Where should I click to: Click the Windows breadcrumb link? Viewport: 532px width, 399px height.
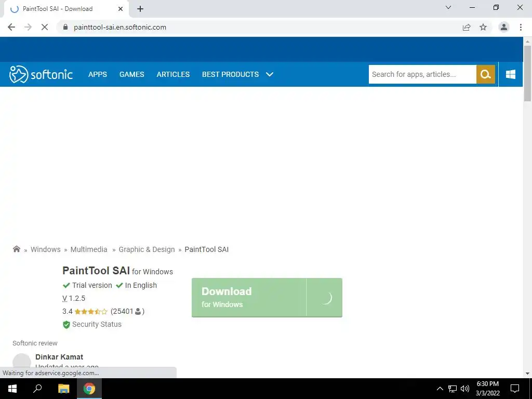tap(46, 249)
